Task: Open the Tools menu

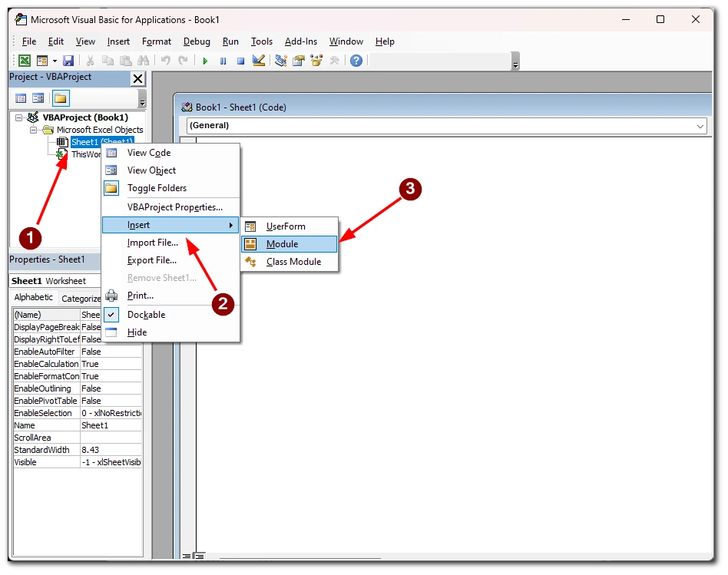Action: coord(261,41)
